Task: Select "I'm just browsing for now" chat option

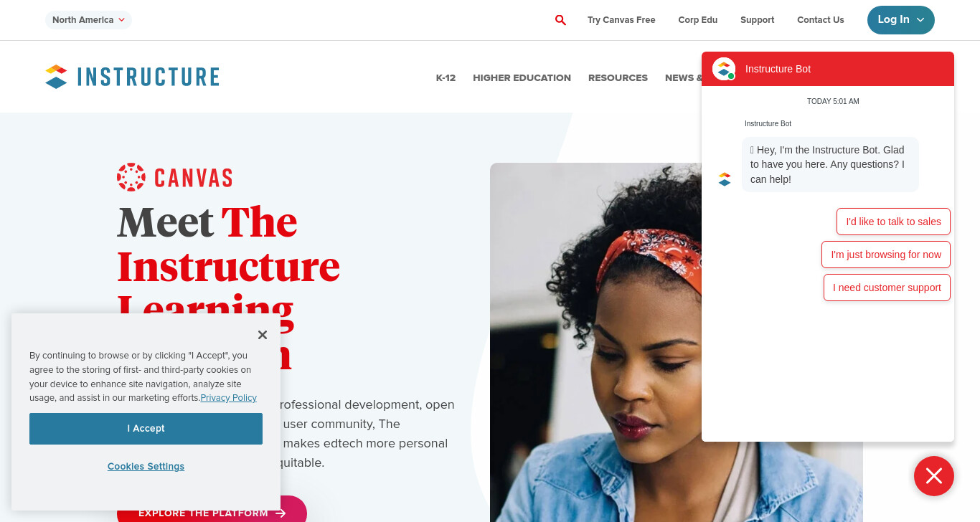Action: pos(886,255)
